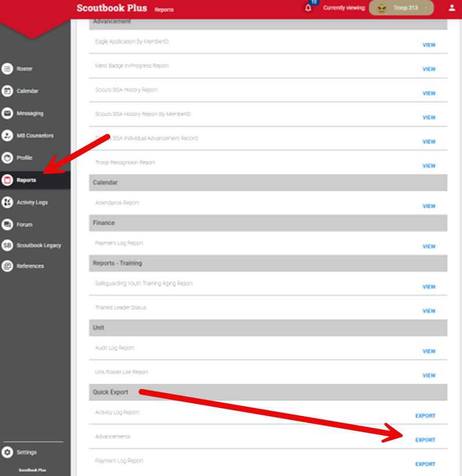Click the Merit Badge In-Progress Report text
Viewport: 462px width, 476px height.
[132, 66]
